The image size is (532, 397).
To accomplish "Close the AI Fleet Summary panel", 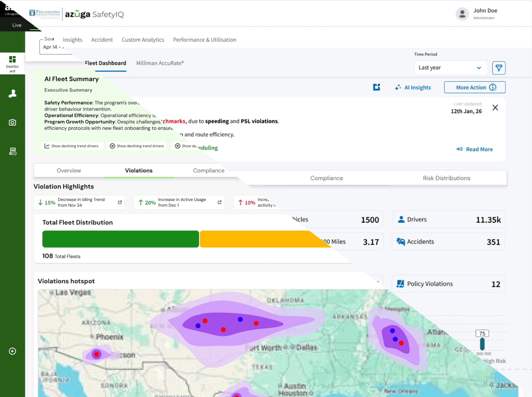I will click(x=495, y=108).
